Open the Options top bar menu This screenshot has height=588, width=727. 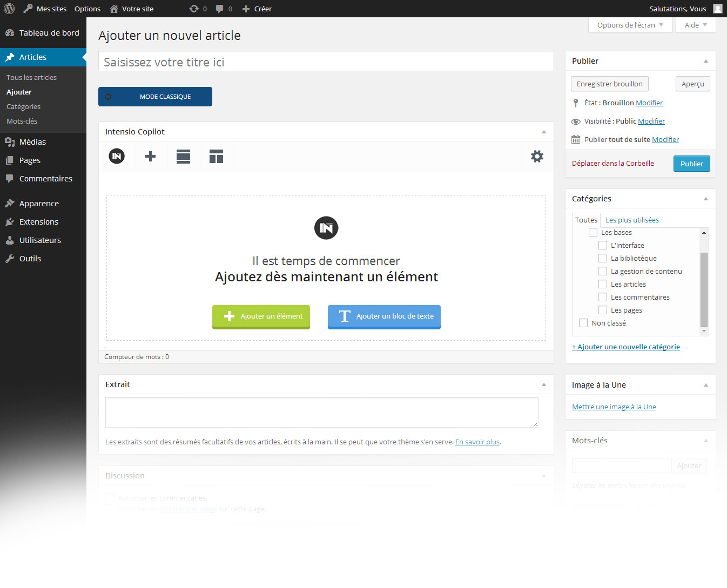coord(87,9)
